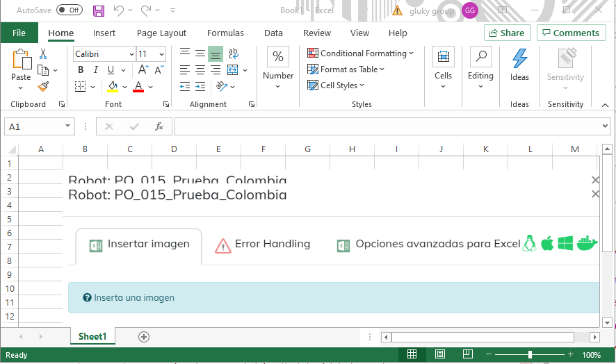This screenshot has height=364, width=616.
Task: Open the Comments button
Action: (x=571, y=33)
